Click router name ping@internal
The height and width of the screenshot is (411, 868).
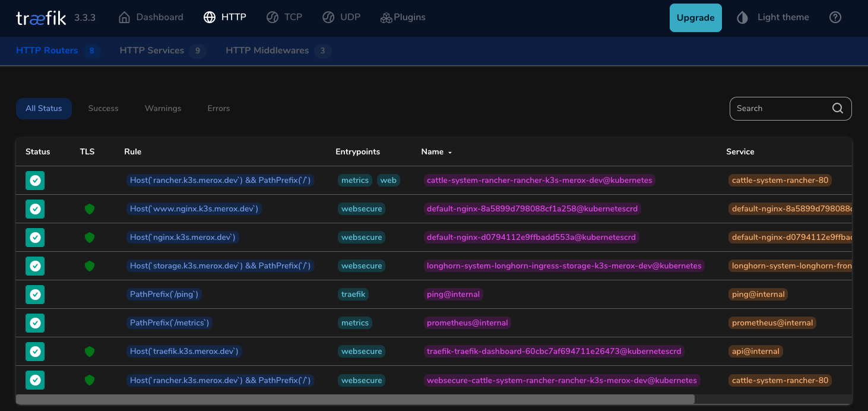(x=454, y=294)
